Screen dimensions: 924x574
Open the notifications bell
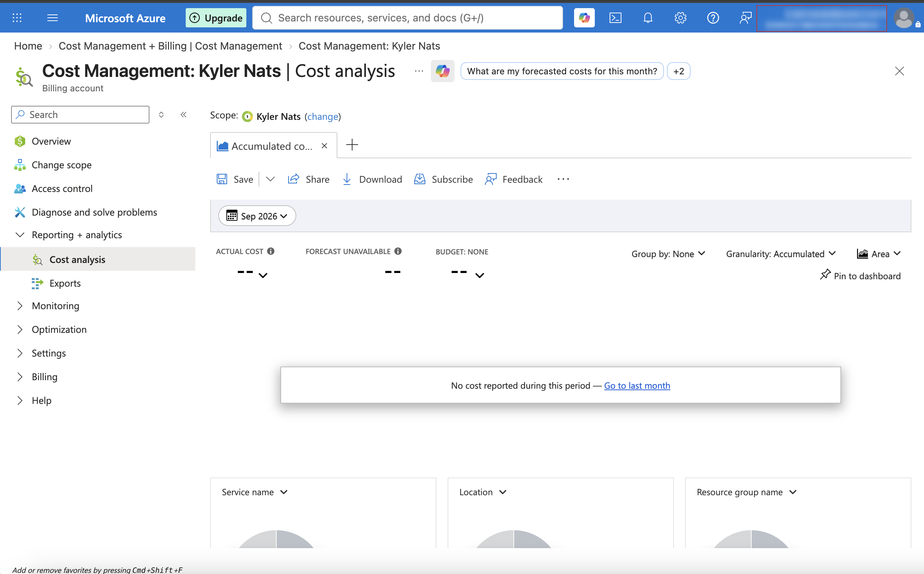(x=648, y=18)
